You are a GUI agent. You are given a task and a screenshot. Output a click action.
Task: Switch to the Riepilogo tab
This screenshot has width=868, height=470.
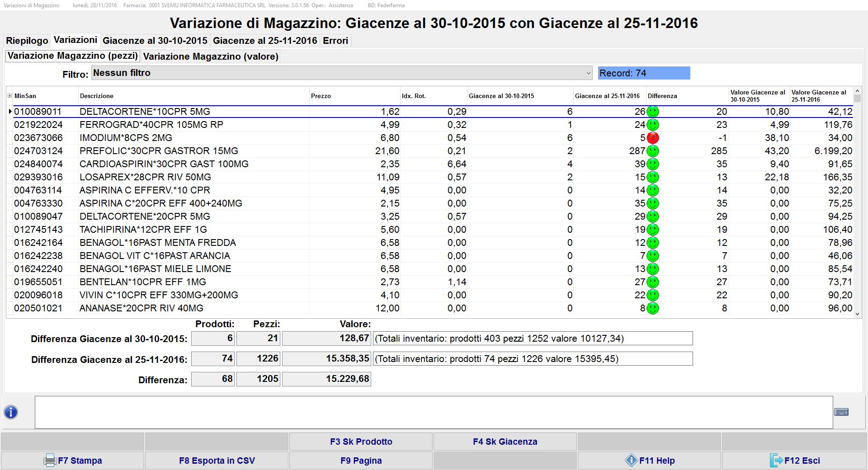(x=27, y=41)
